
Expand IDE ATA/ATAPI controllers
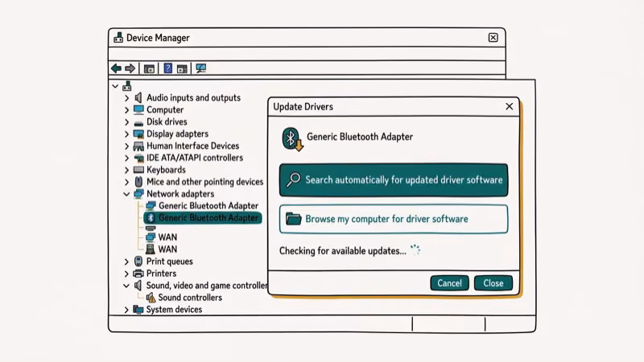point(126,158)
